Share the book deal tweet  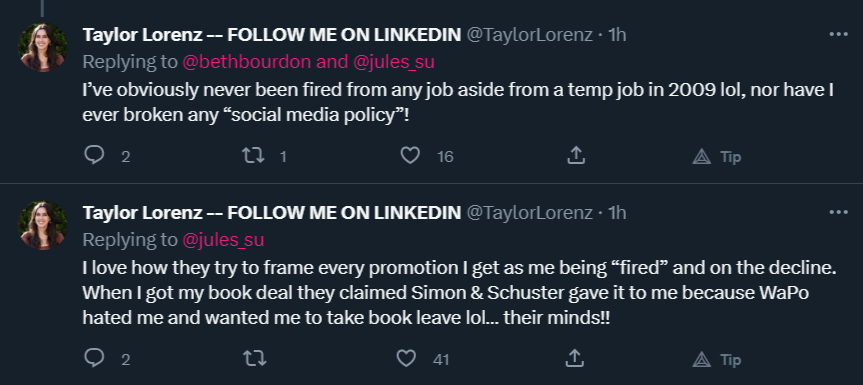tap(575, 359)
